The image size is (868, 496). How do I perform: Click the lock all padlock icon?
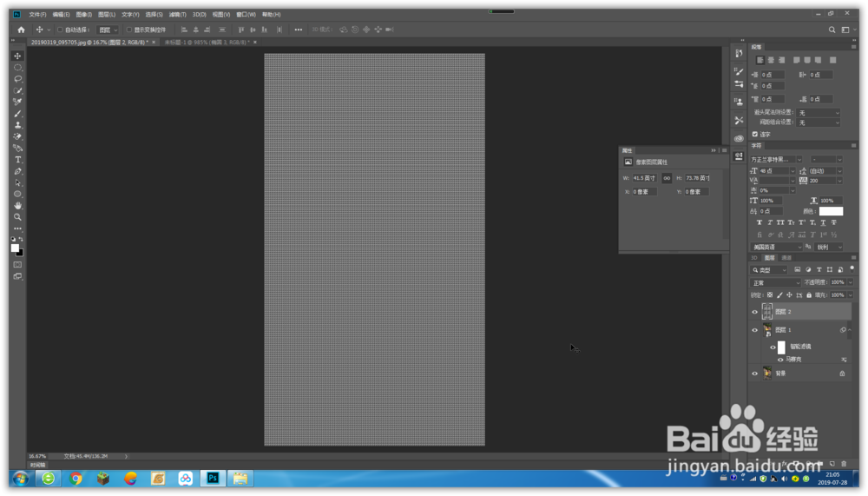(x=809, y=295)
